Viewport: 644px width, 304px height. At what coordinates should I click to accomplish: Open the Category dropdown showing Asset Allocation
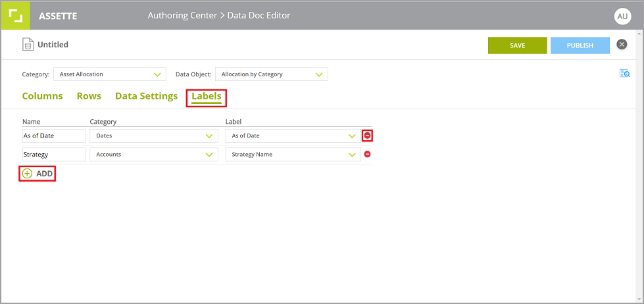[110, 74]
